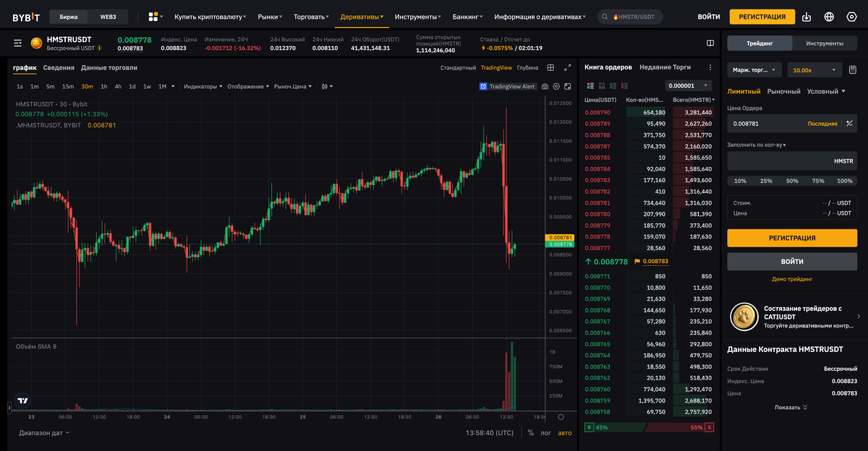Screen dimensions: 868x451
Task: Switch to Недавние Торги tab
Action: click(665, 66)
